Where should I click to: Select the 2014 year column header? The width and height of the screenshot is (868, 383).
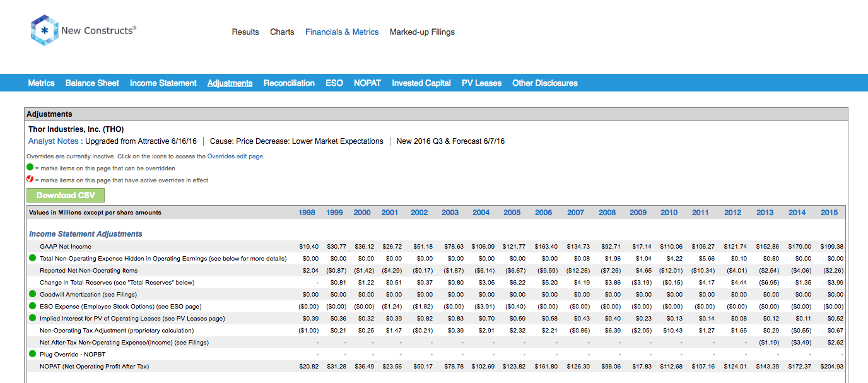coord(797,213)
